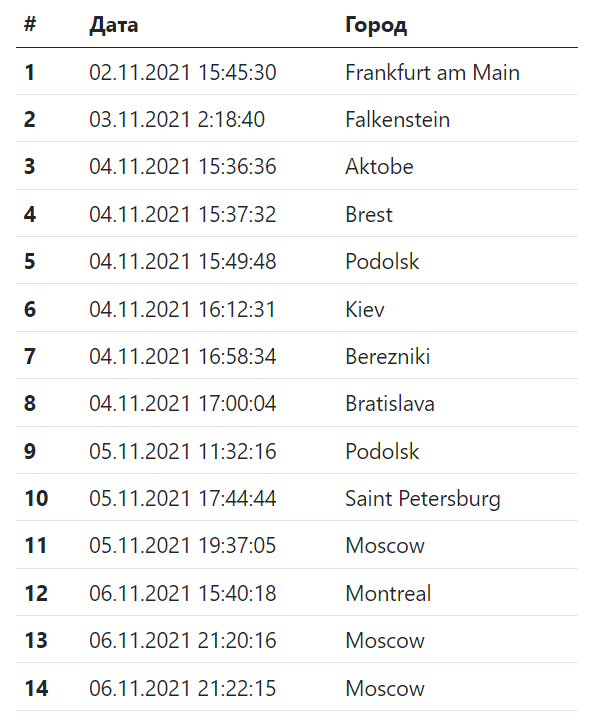Click date 05.11.2021 11:32:16
This screenshot has height=721, width=597.
[183, 452]
